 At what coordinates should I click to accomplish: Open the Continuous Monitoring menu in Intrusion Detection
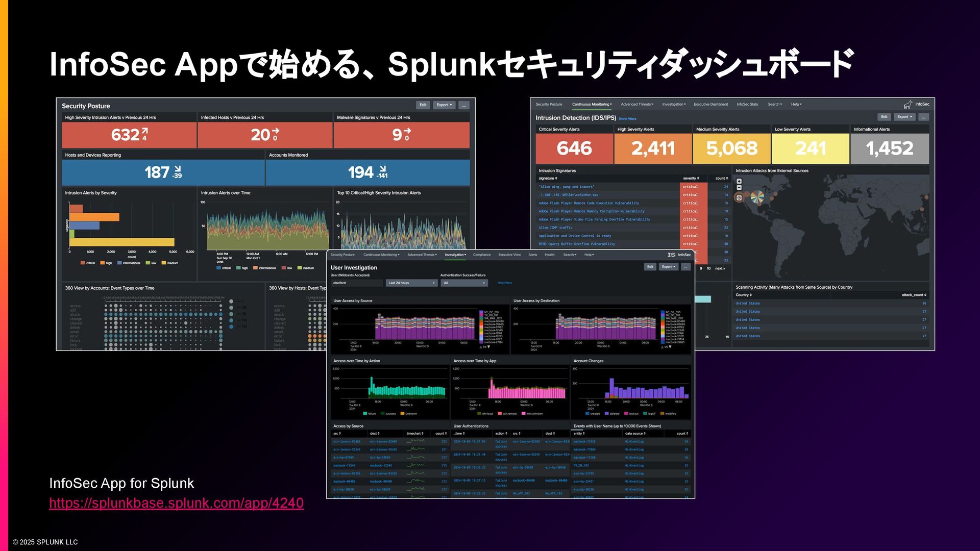(592, 105)
